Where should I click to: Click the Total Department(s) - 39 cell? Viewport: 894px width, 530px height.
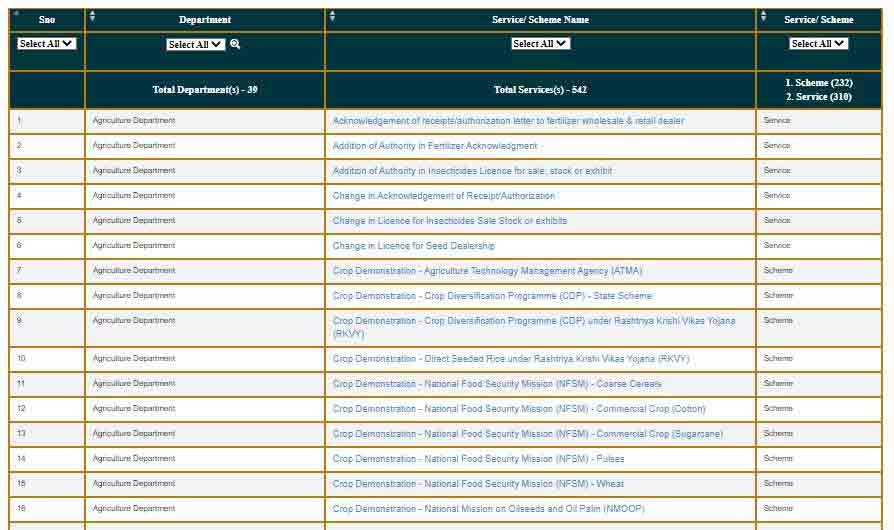pyautogui.click(x=205, y=90)
